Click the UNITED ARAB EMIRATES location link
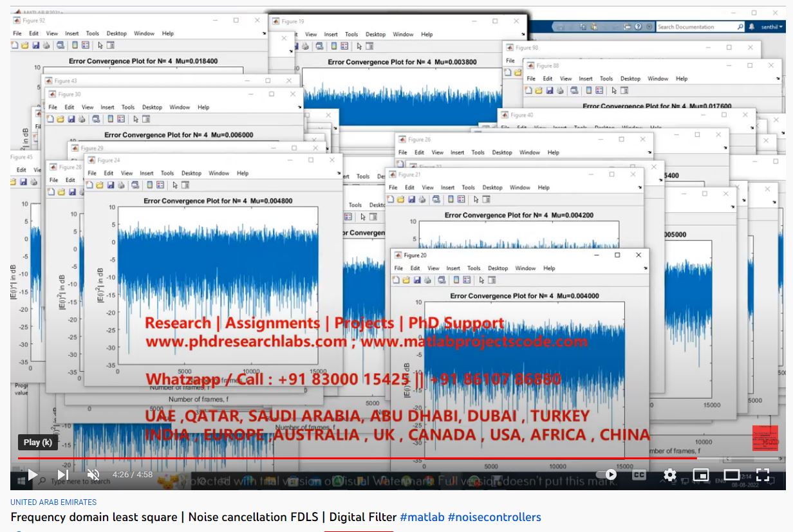 [53, 502]
